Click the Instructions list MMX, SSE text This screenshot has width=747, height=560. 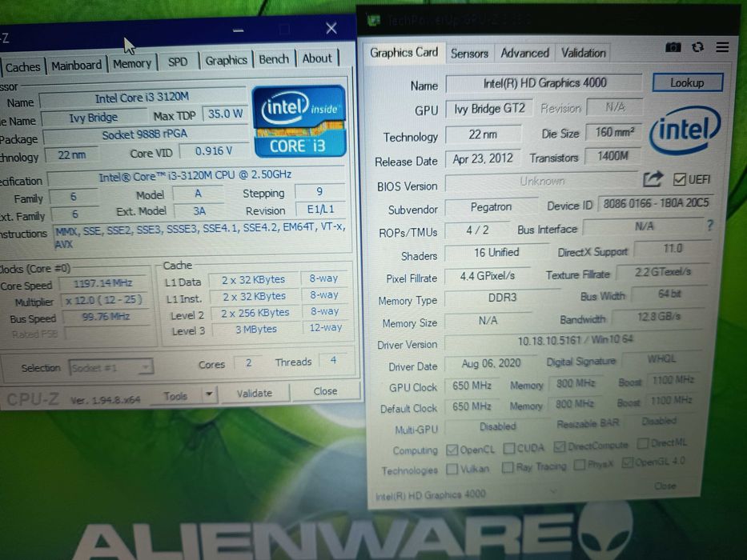coord(200,236)
